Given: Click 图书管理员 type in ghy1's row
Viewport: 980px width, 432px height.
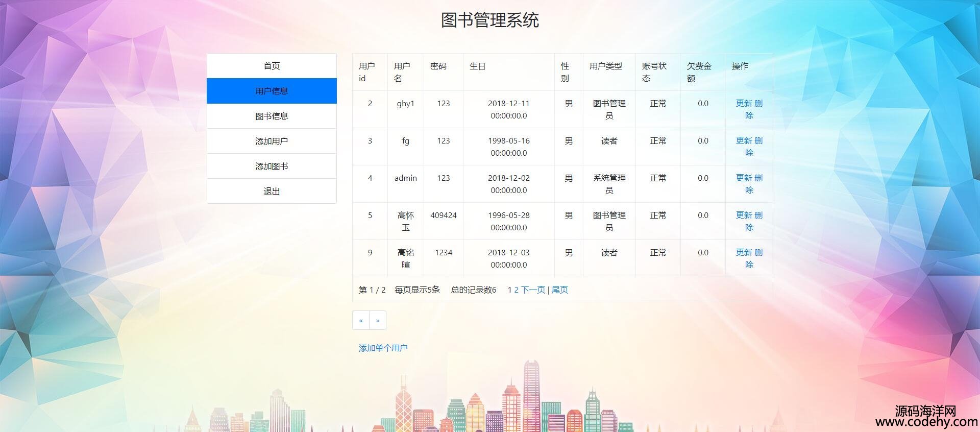Looking at the screenshot, I should [609, 109].
